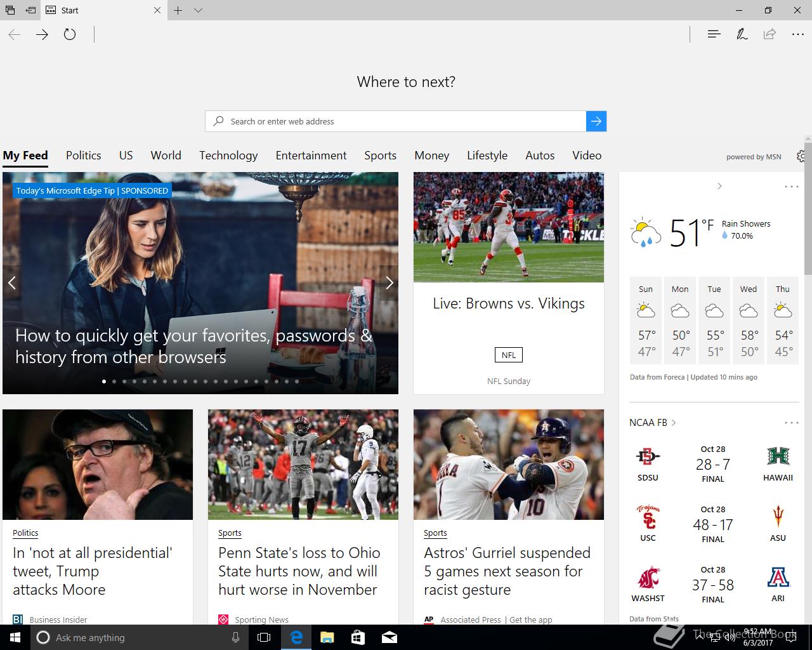Click the USC Trojans logo

point(648,517)
